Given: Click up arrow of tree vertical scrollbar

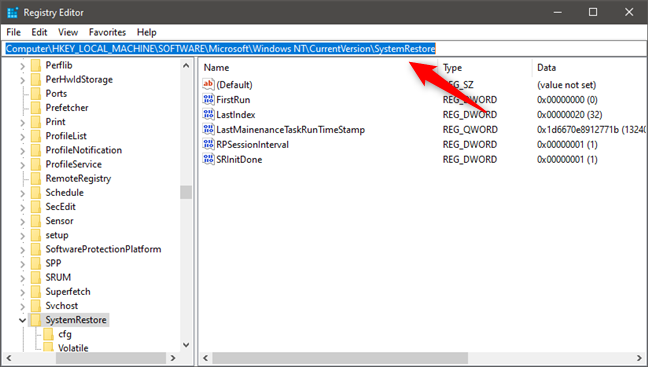Looking at the screenshot, I should point(186,66).
